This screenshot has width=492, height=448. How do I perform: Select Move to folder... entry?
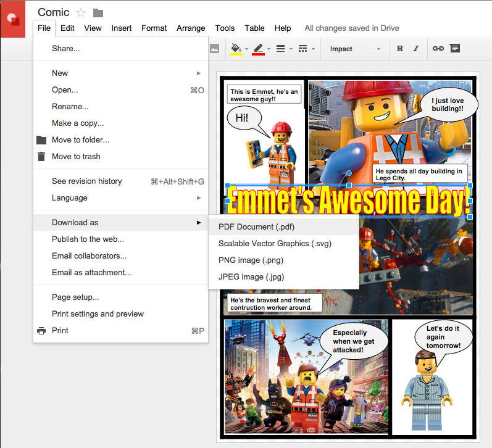click(x=120, y=140)
